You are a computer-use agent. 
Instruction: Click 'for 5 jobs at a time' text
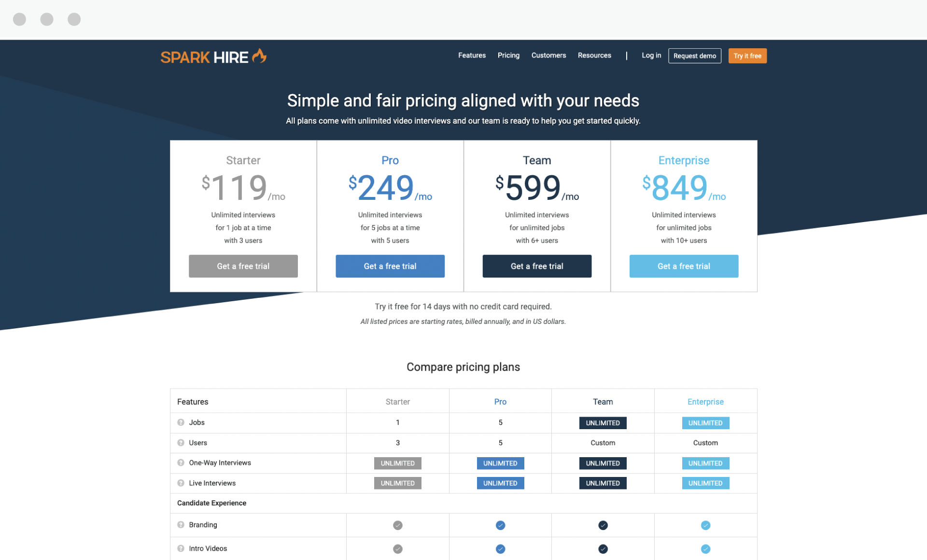coord(390,228)
